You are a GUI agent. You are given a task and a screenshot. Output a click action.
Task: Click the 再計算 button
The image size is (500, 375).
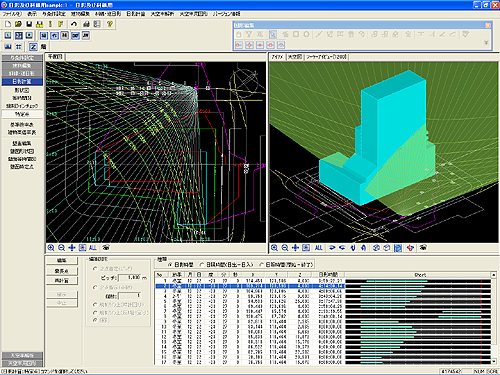62,281
